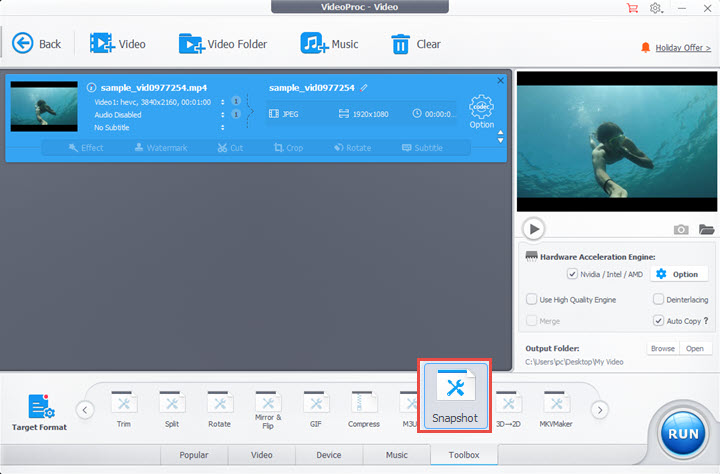Toggle the Merge checkbox
Image resolution: width=720 pixels, height=474 pixels.
531,321
